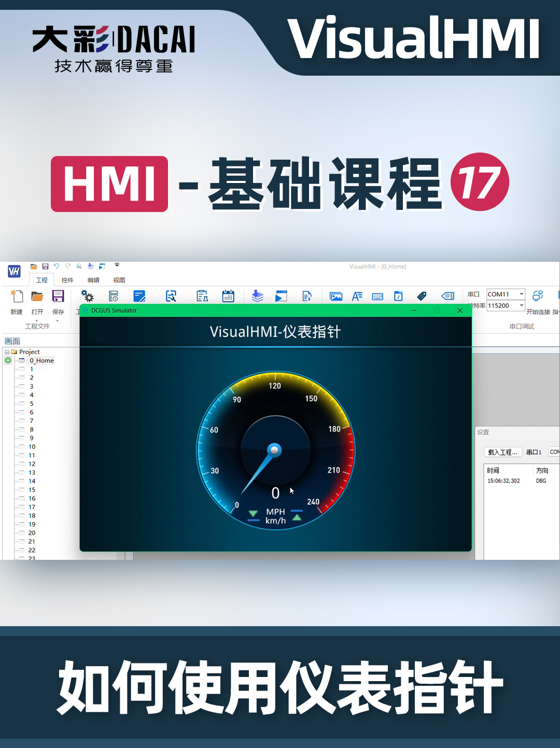Select the 0_Home page in the project tree
560x748 pixels.
[x=40, y=360]
